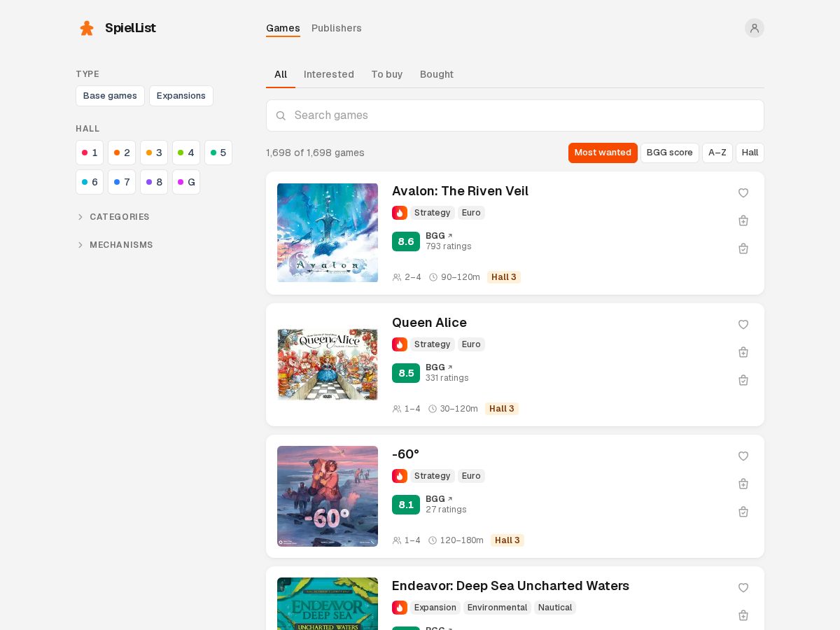840x630 pixels.
Task: Click the Hall 3 badge on Avalon card
Action: (504, 277)
